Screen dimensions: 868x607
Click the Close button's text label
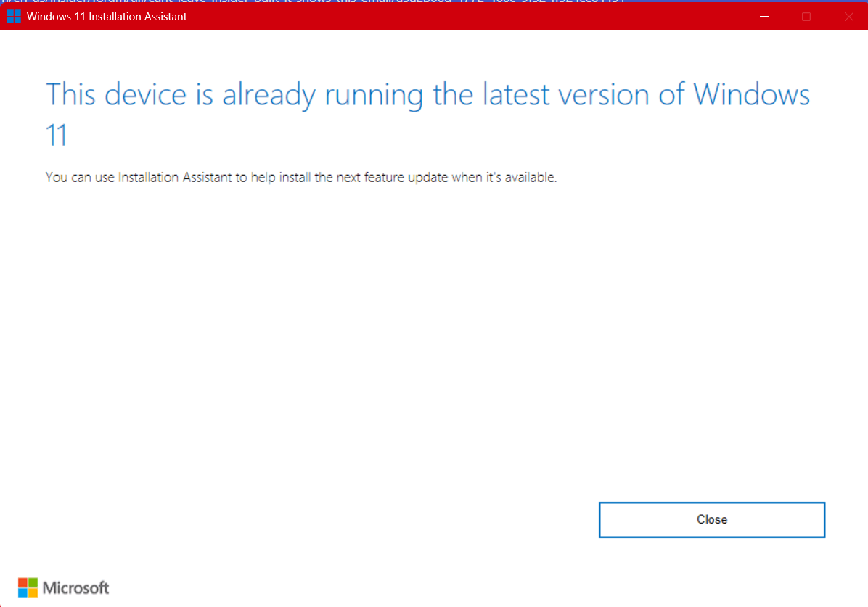point(711,519)
